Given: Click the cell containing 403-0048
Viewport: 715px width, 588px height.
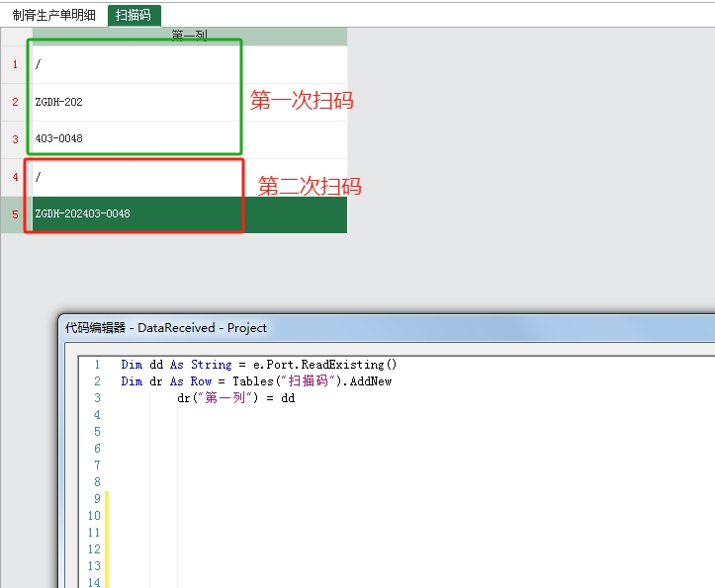Looking at the screenshot, I should 190,139.
